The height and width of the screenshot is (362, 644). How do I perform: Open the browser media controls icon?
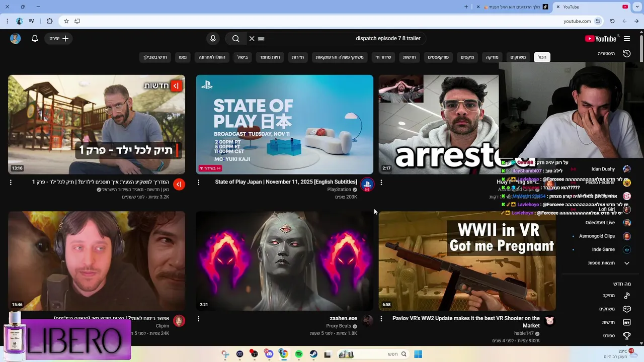(x=32, y=21)
